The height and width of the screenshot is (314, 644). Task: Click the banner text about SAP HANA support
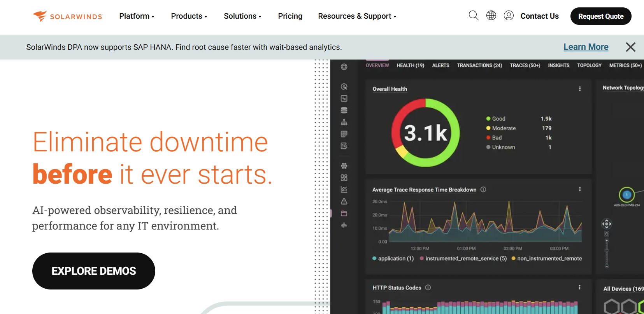coord(184,47)
